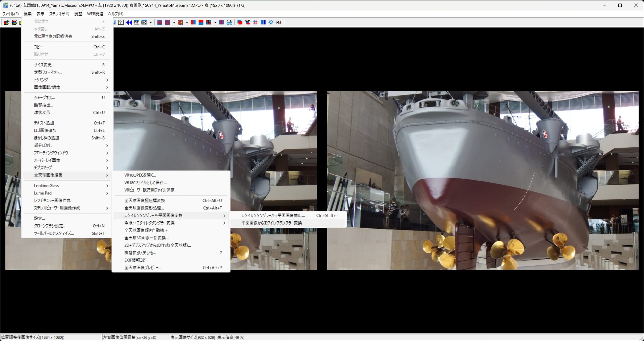Select the row-interleaved stereo format icon

pyautogui.click(x=159, y=22)
